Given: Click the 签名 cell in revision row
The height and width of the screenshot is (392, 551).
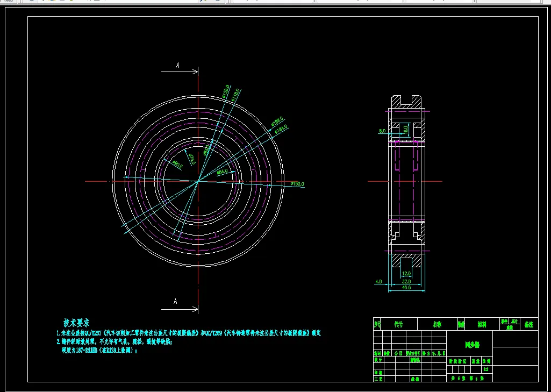Looking at the screenshot, I should [426, 353].
